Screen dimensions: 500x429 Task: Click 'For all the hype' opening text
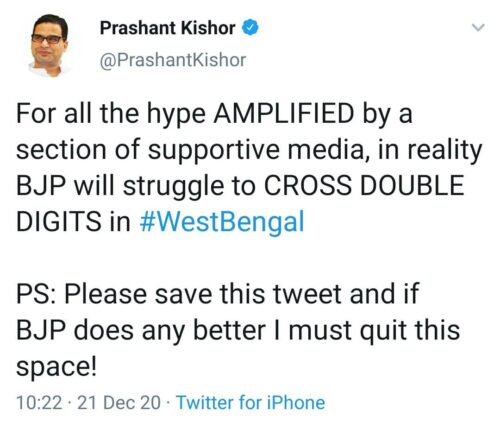coord(111,114)
